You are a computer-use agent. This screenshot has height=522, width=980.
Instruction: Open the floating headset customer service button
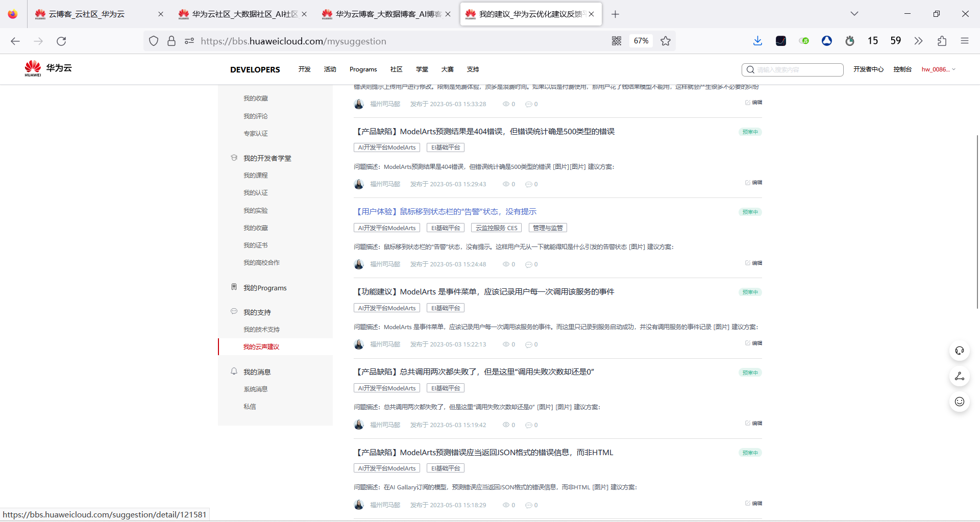[960, 351]
